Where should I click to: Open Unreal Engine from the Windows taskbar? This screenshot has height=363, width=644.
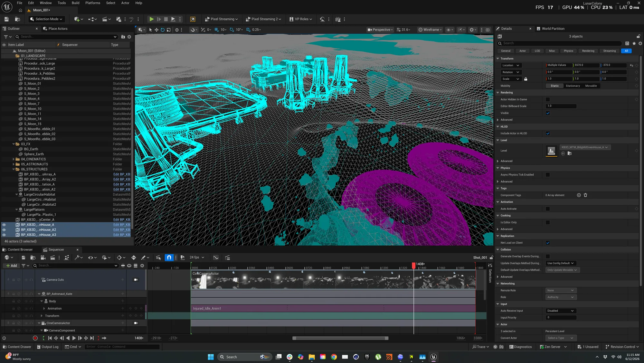pyautogui.click(x=433, y=357)
